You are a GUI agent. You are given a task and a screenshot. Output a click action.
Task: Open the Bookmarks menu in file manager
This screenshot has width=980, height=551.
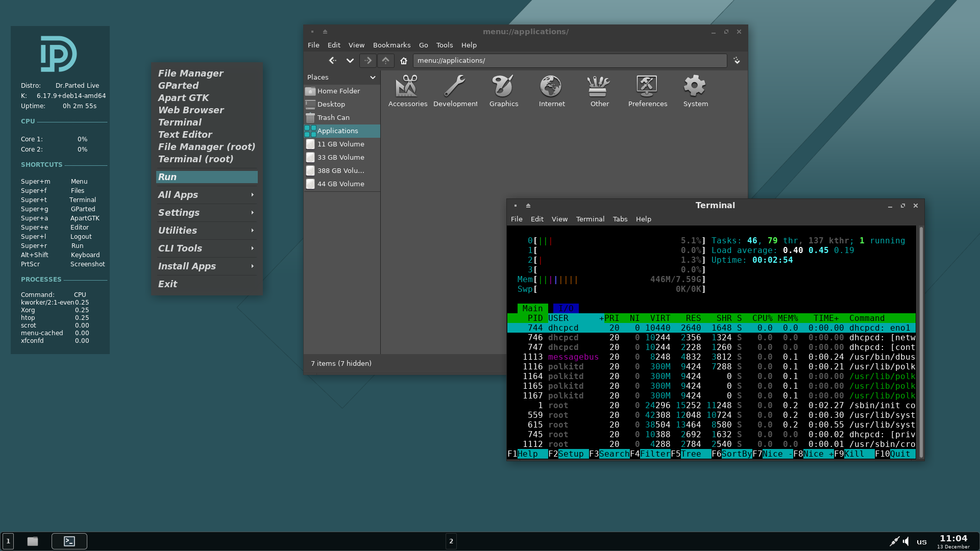(x=391, y=45)
